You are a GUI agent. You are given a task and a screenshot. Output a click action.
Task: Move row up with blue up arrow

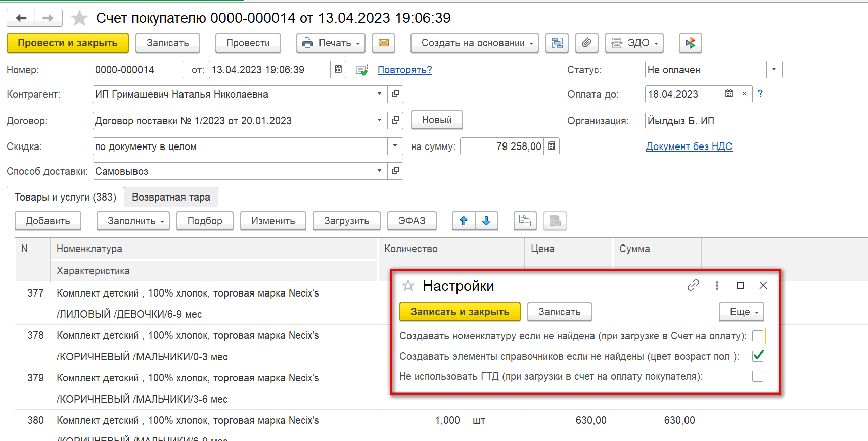[x=464, y=221]
